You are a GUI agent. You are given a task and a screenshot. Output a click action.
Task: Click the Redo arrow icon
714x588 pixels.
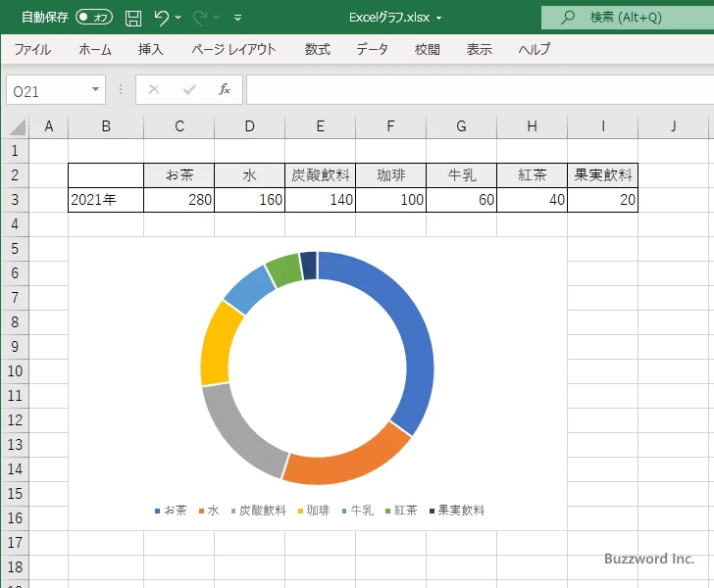click(x=200, y=18)
